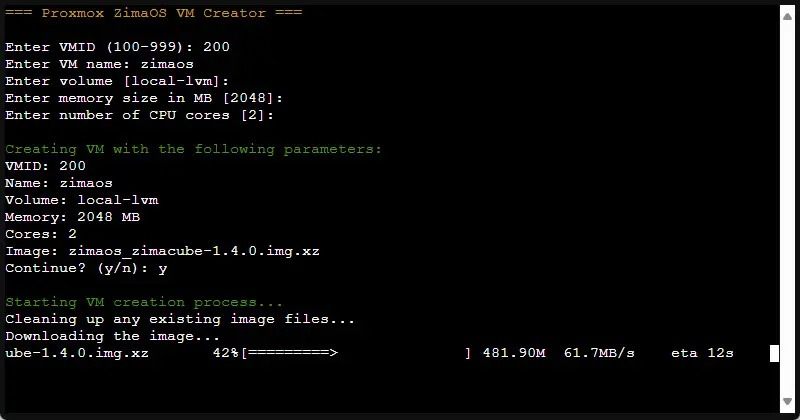Click the 'Enter number of CPU cores' prompt
Viewport: 800px width, 420px height.
pos(140,115)
